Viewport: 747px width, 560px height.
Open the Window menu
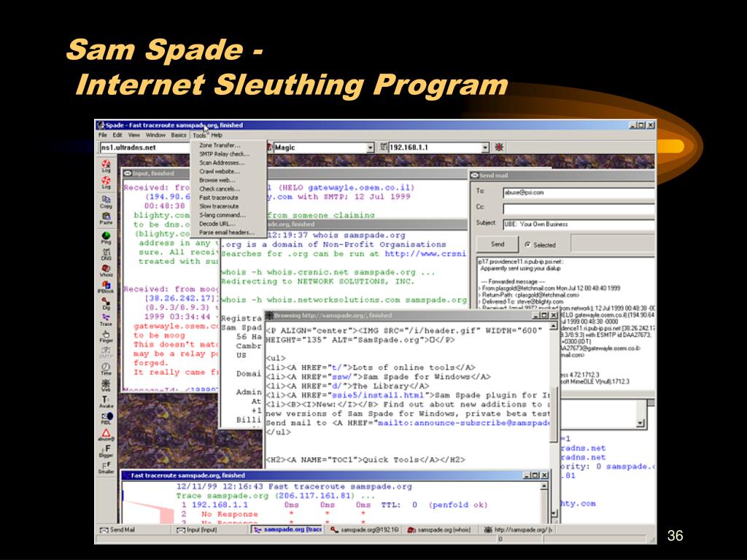(155, 135)
